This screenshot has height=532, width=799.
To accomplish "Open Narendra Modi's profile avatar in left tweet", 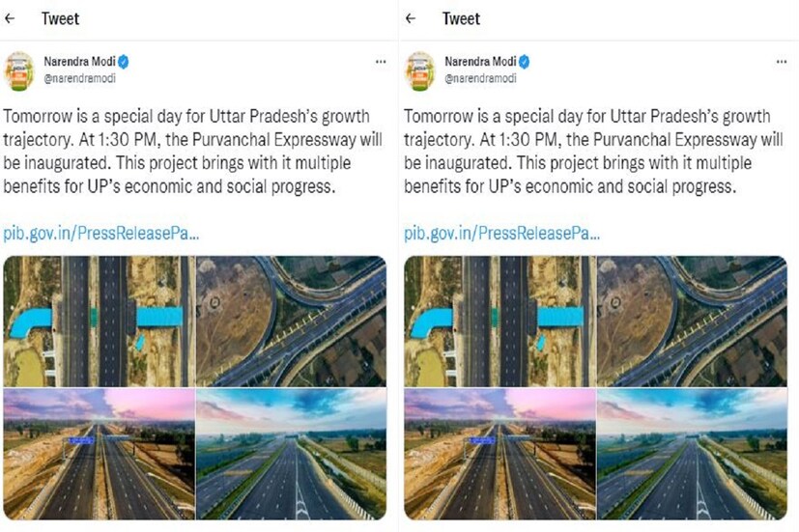I will coord(19,70).
